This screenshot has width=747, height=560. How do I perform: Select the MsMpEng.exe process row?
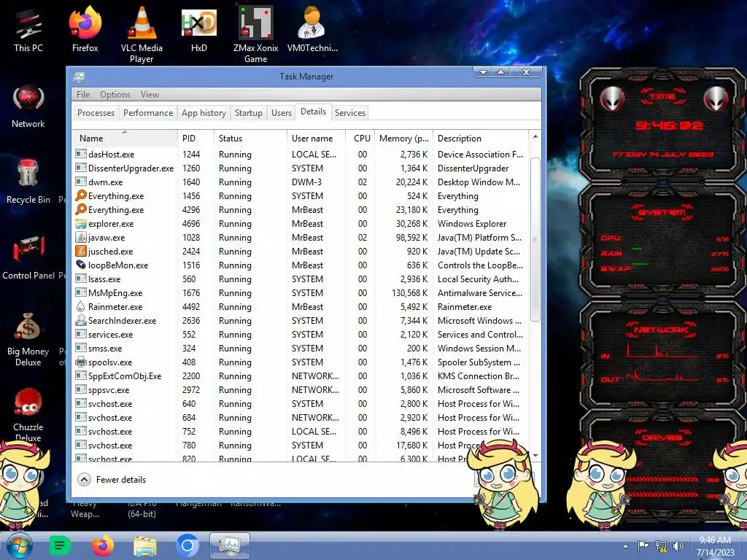tap(301, 293)
